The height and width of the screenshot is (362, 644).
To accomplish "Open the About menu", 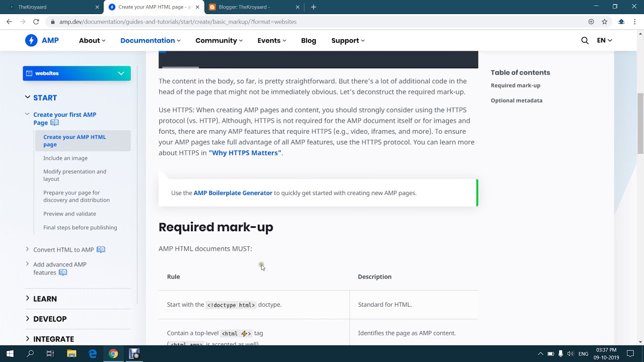I will [92, 40].
